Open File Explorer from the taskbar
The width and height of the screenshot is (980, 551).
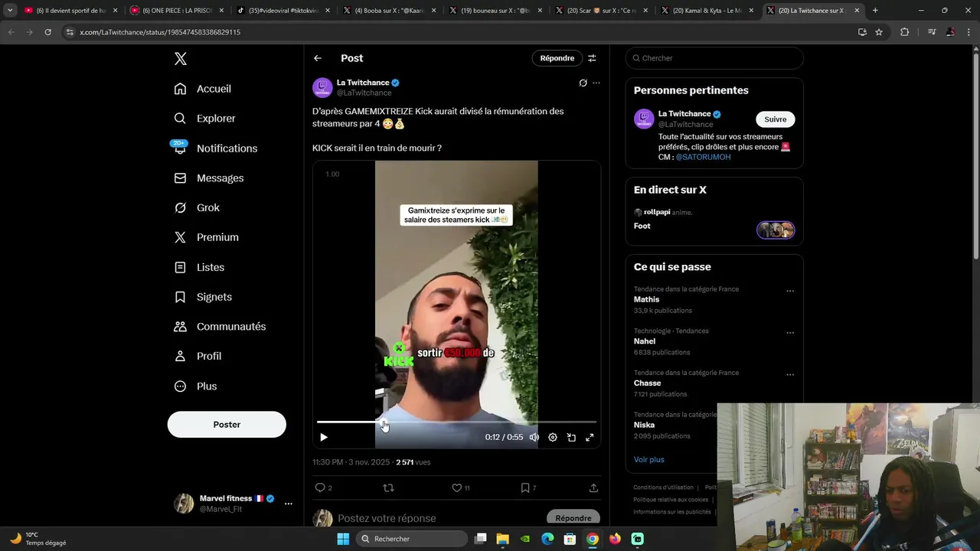click(503, 539)
